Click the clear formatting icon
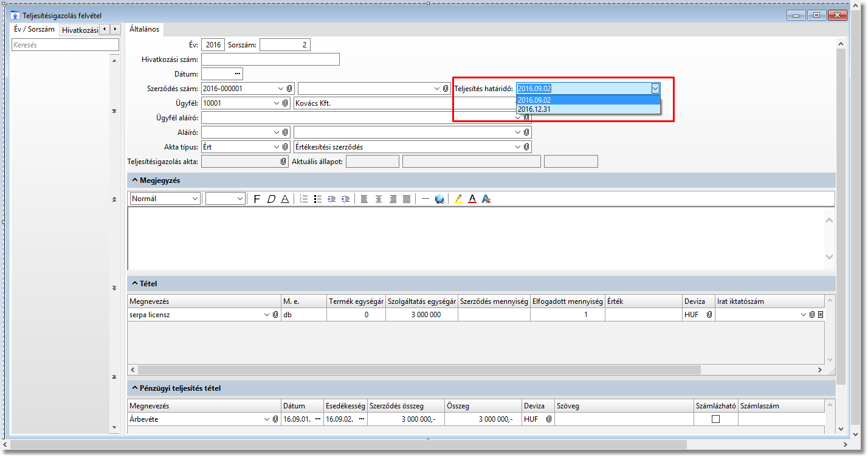 [486, 199]
